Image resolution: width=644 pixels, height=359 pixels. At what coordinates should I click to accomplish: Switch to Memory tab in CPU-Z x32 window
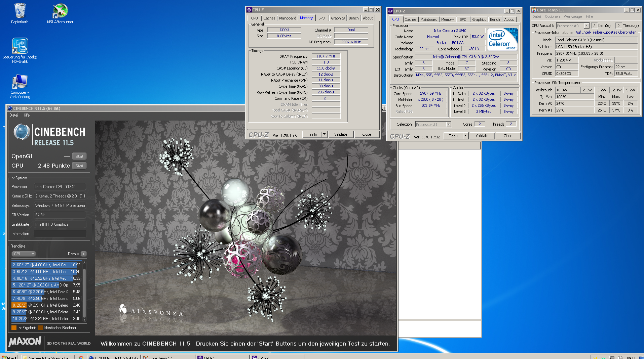point(448,19)
